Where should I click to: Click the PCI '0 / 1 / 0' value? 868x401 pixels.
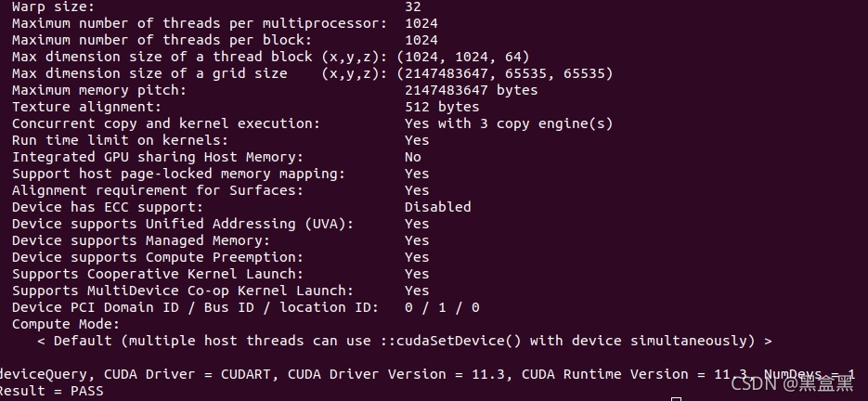(442, 307)
